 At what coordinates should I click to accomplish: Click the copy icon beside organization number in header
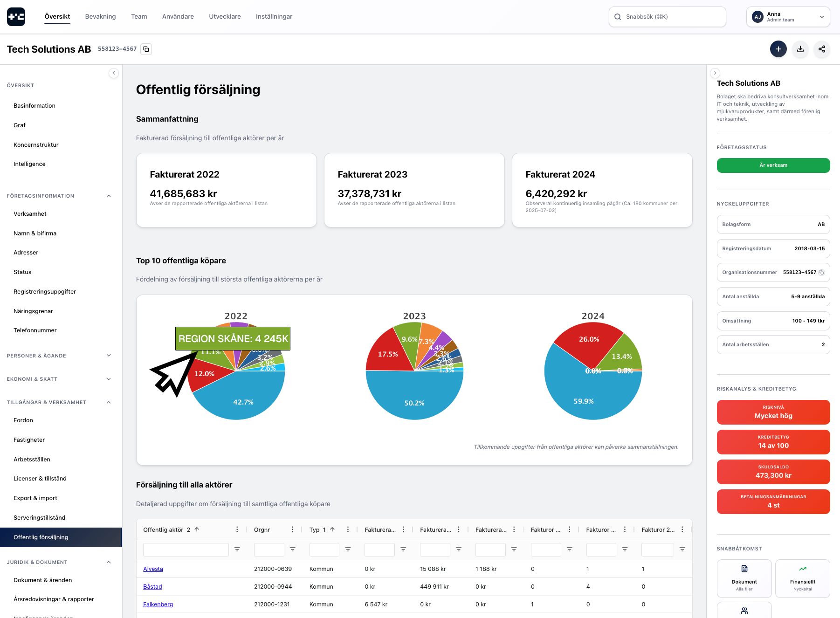[146, 49]
